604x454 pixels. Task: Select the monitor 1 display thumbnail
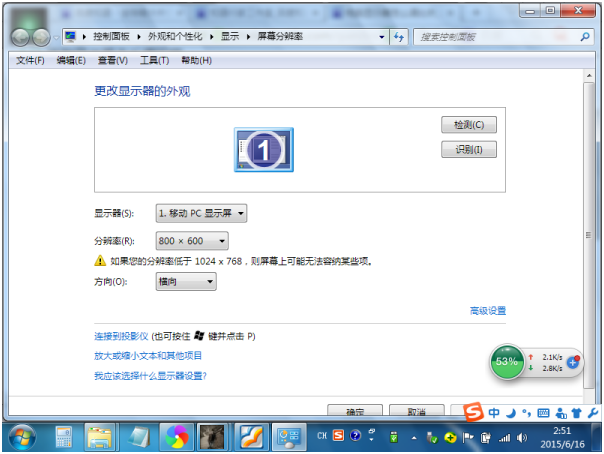(x=264, y=150)
